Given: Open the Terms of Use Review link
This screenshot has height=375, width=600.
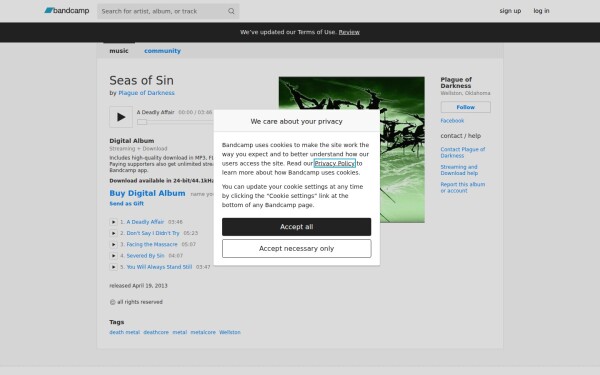Looking at the screenshot, I should (349, 32).
